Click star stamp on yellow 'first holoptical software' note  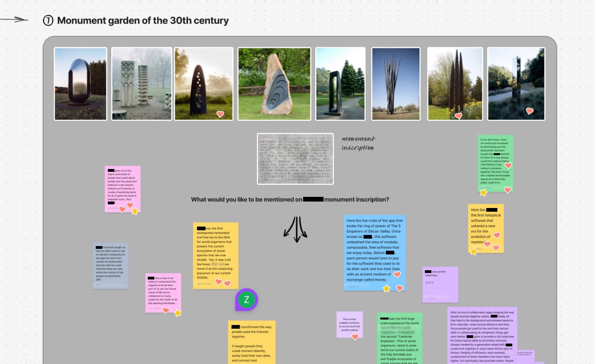tap(474, 252)
